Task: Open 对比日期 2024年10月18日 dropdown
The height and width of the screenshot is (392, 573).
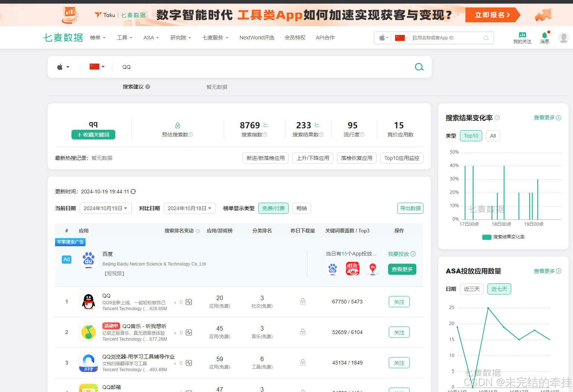Action: click(x=190, y=208)
